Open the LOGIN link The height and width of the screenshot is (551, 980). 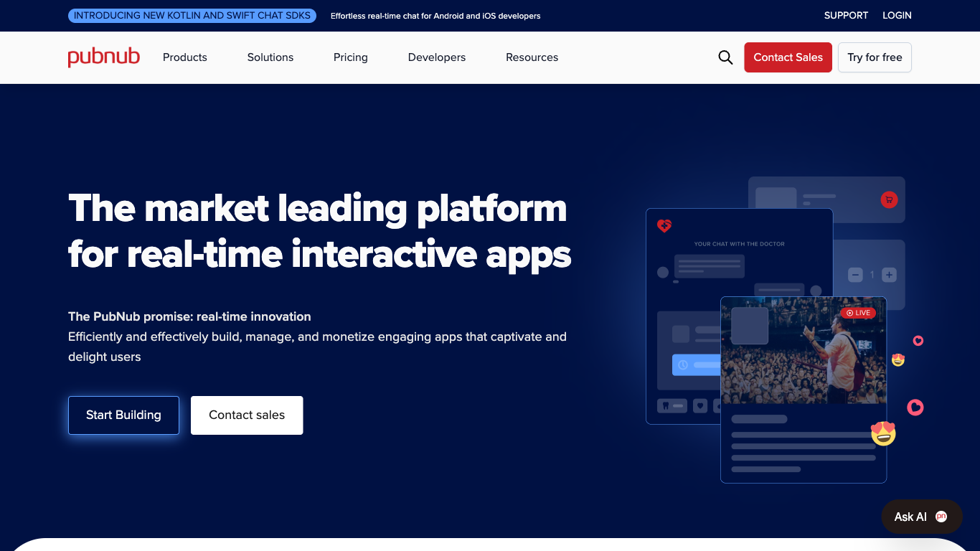click(x=897, y=15)
